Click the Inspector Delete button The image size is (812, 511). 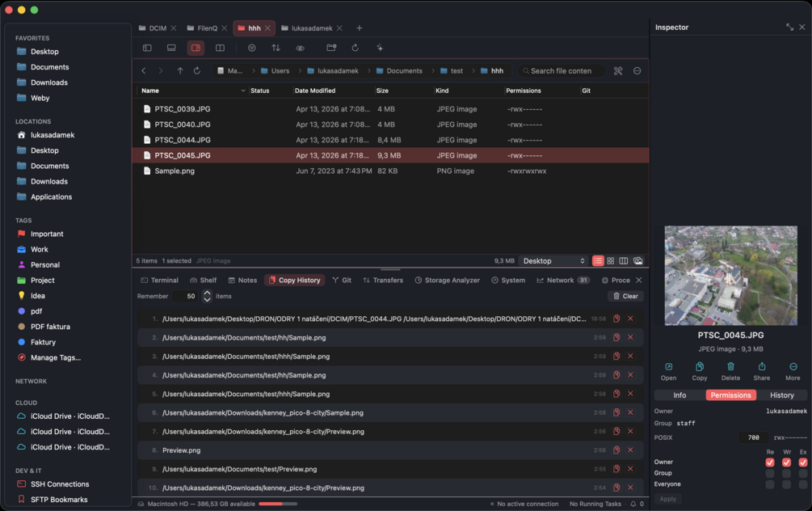pyautogui.click(x=730, y=372)
